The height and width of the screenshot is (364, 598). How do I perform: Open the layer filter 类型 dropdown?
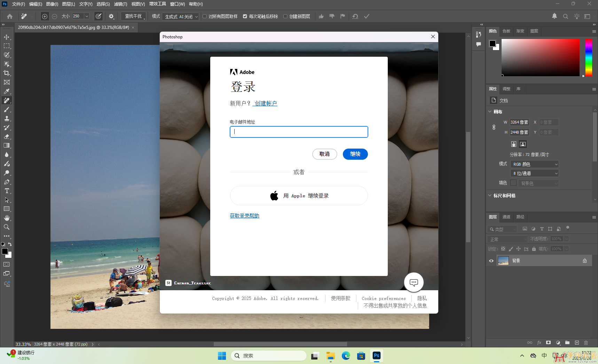coord(502,229)
